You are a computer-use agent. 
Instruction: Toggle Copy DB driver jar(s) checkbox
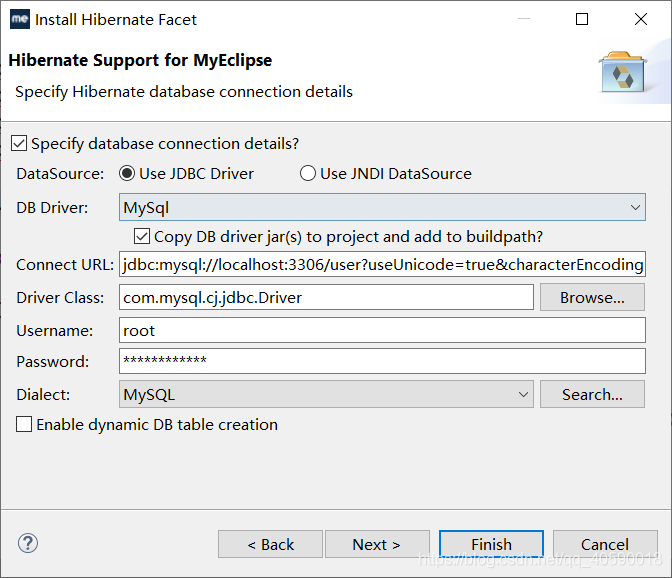coord(142,237)
